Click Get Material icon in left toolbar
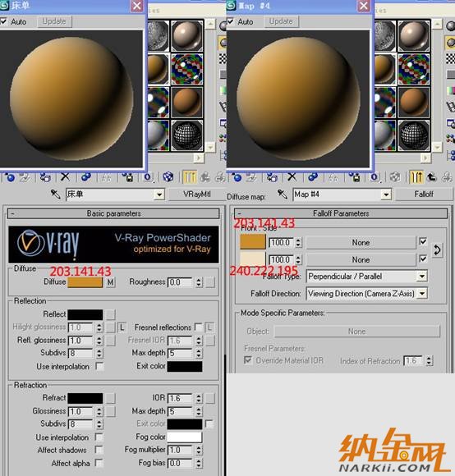Viewport: 455px width, 476px height. pos(10,177)
